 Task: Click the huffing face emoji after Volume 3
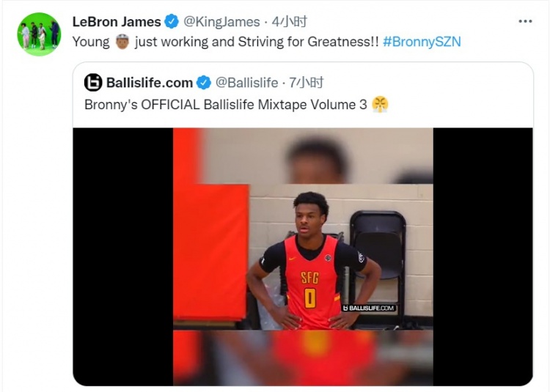point(380,104)
